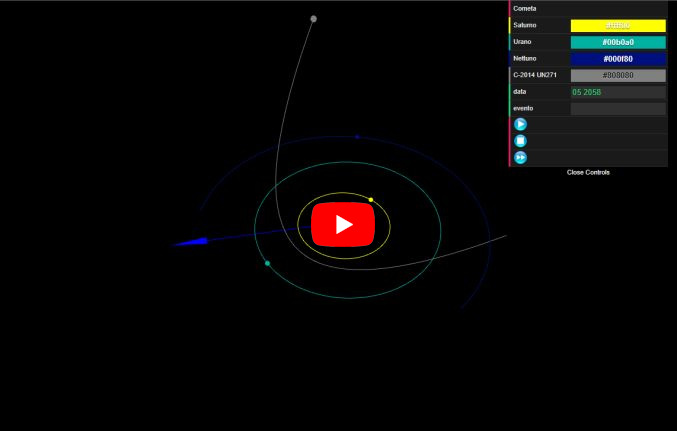The height and width of the screenshot is (431, 677).
Task: Click Close Controls
Action: pyautogui.click(x=588, y=172)
